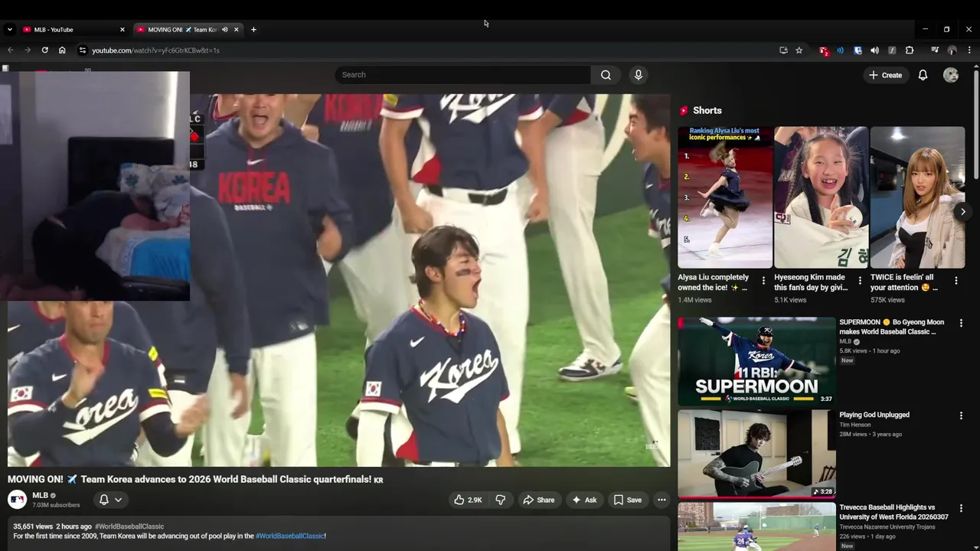Click the Ask button under video

[x=584, y=500]
